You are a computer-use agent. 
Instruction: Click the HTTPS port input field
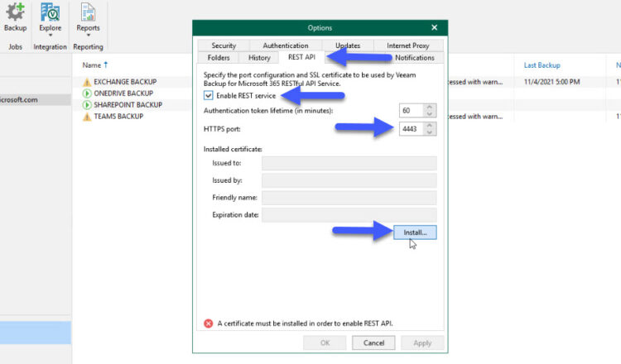412,129
